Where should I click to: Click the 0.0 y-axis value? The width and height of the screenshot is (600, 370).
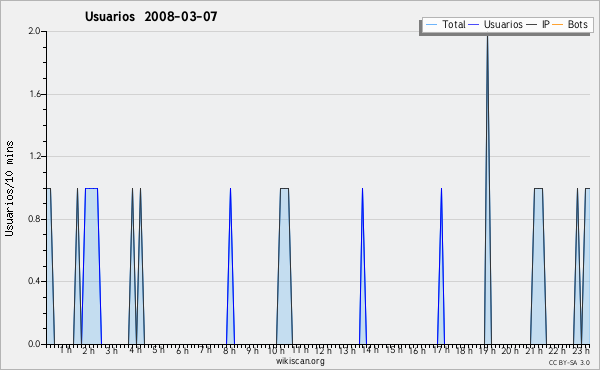point(34,344)
